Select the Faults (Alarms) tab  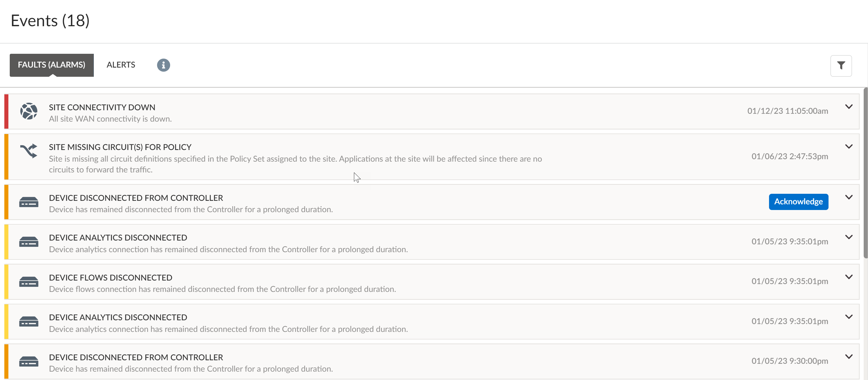click(x=52, y=65)
